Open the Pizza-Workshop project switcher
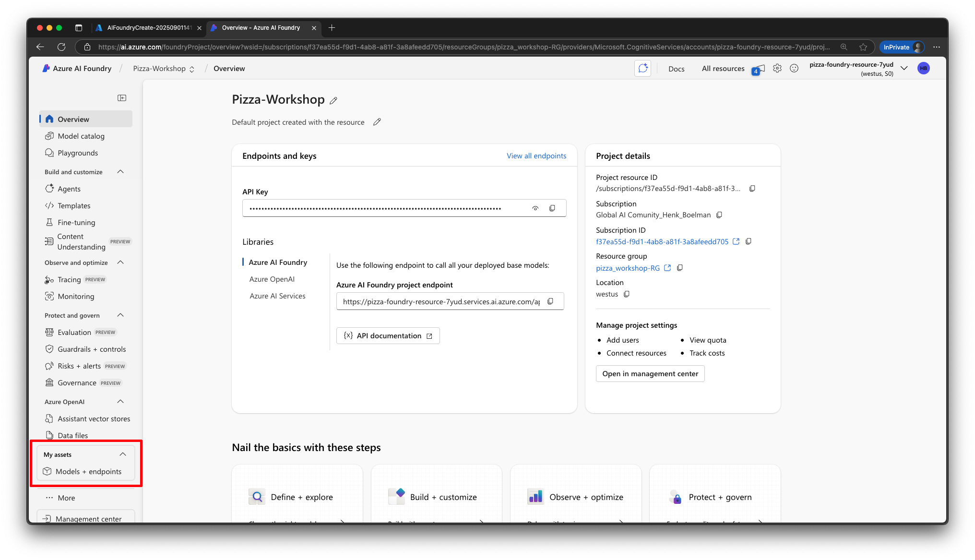The width and height of the screenshot is (975, 560). point(164,69)
